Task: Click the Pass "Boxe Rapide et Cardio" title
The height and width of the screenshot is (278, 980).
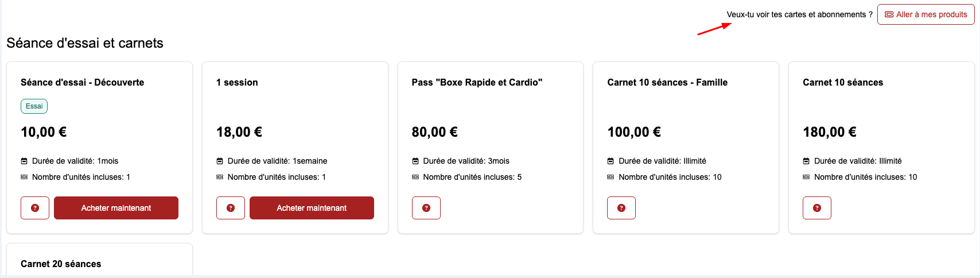Action: pos(477,82)
